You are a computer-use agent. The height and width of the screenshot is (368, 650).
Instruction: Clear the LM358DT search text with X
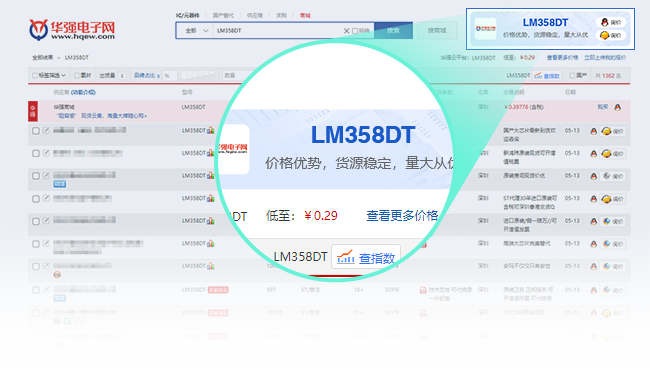[347, 31]
